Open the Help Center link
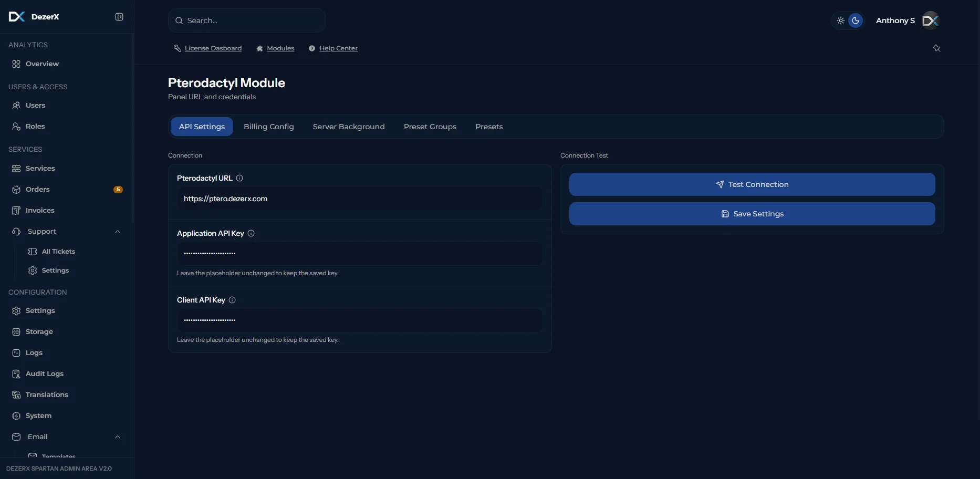This screenshot has width=980, height=479. [338, 48]
